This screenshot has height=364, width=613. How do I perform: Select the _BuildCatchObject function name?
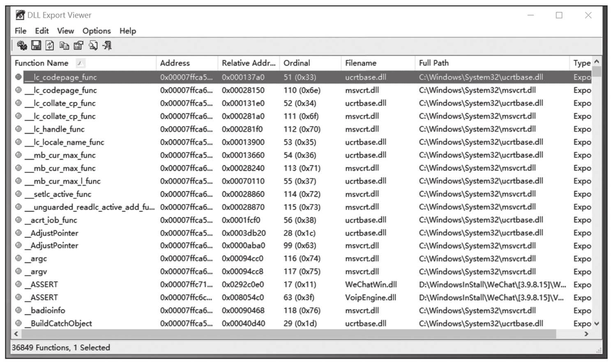[x=58, y=324]
